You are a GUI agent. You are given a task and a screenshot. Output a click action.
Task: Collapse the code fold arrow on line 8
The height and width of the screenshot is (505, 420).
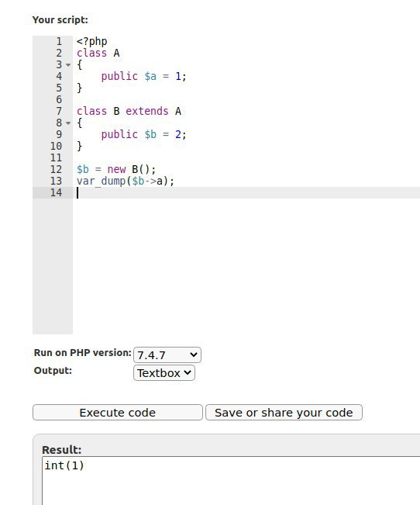[x=68, y=123]
